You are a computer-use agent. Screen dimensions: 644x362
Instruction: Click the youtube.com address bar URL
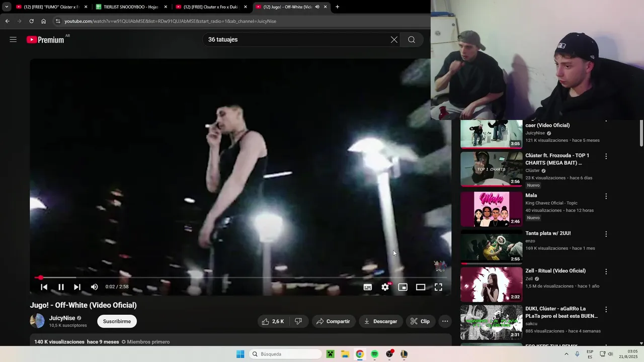[x=170, y=21]
